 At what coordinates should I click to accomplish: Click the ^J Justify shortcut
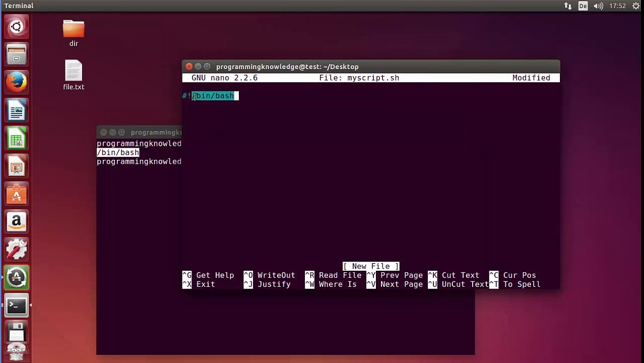(267, 284)
